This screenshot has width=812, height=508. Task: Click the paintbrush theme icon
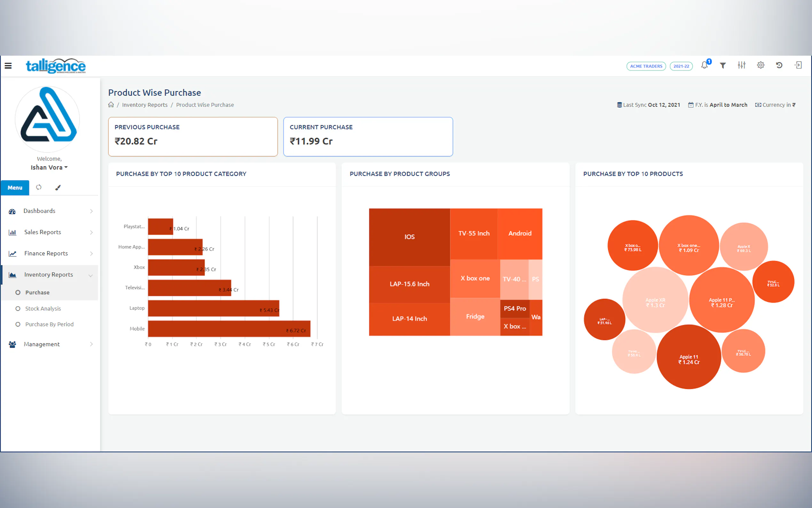[58, 187]
